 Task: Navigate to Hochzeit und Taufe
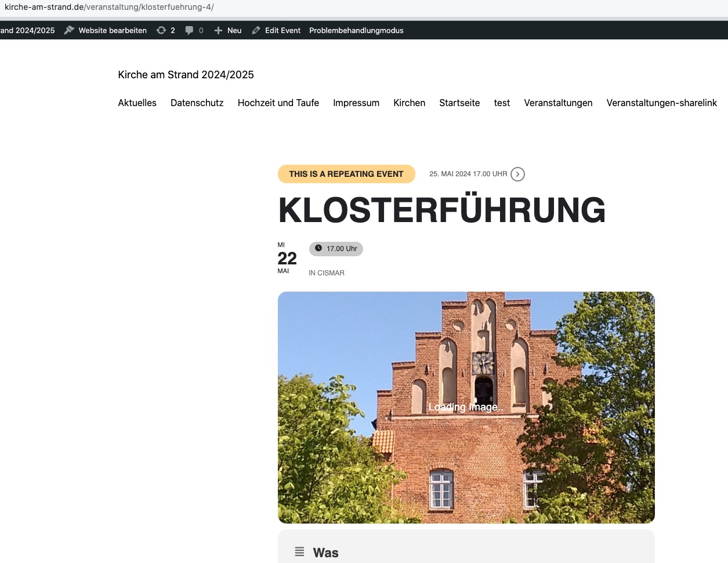click(x=278, y=103)
